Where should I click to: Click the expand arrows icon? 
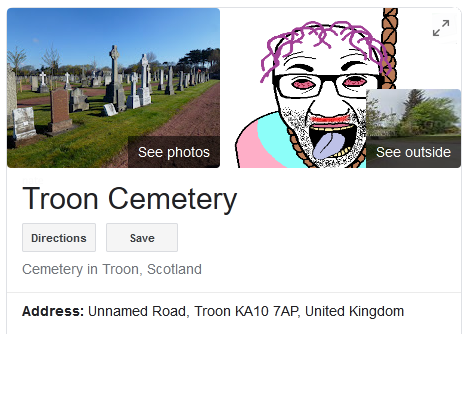pos(441,28)
